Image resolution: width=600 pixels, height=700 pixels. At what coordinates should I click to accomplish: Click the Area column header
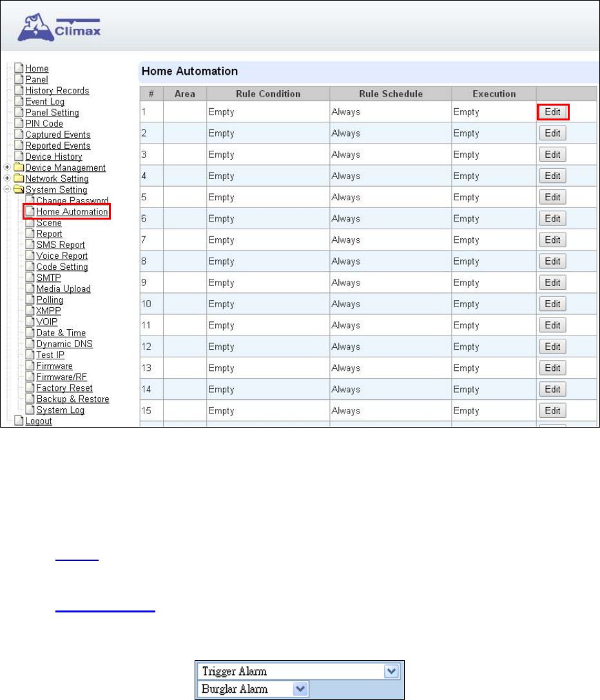[x=184, y=94]
